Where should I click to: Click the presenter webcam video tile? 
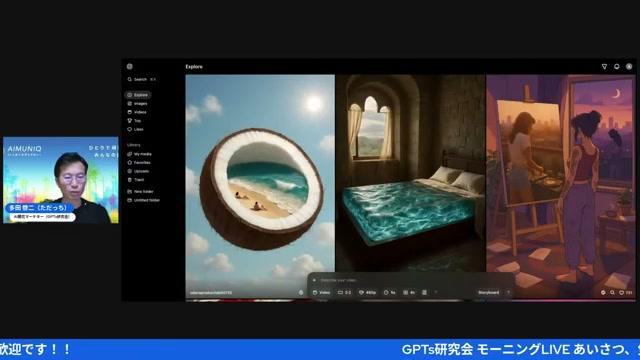[x=61, y=180]
